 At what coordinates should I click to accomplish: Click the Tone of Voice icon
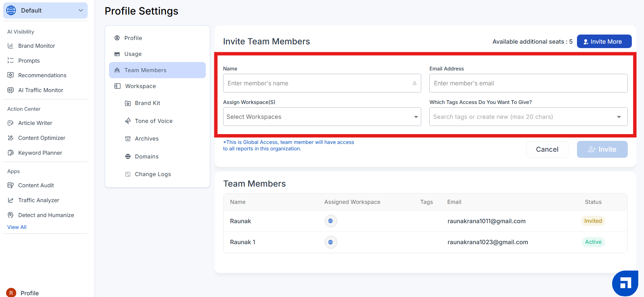pos(128,121)
